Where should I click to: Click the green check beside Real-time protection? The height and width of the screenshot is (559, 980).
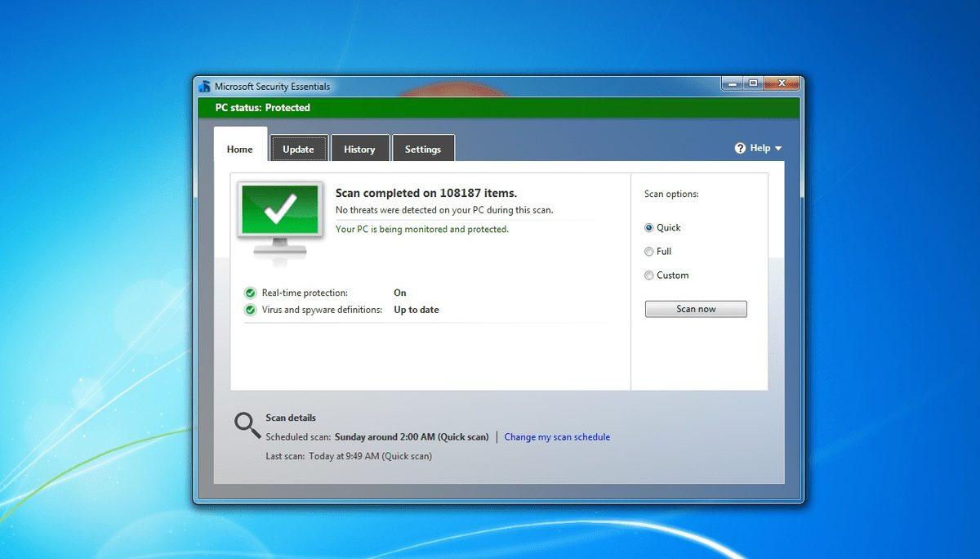tap(250, 293)
